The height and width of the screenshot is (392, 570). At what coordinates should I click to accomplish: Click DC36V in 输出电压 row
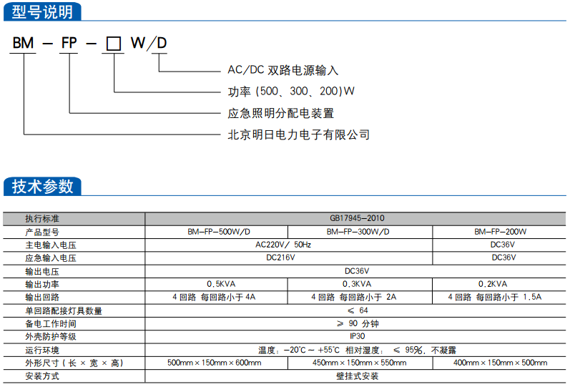(357, 271)
